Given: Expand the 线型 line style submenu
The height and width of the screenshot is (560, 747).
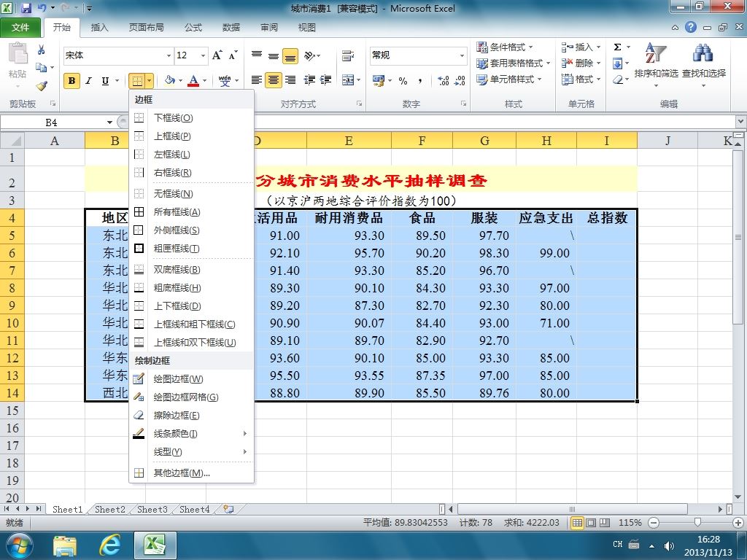Looking at the screenshot, I should point(191,451).
